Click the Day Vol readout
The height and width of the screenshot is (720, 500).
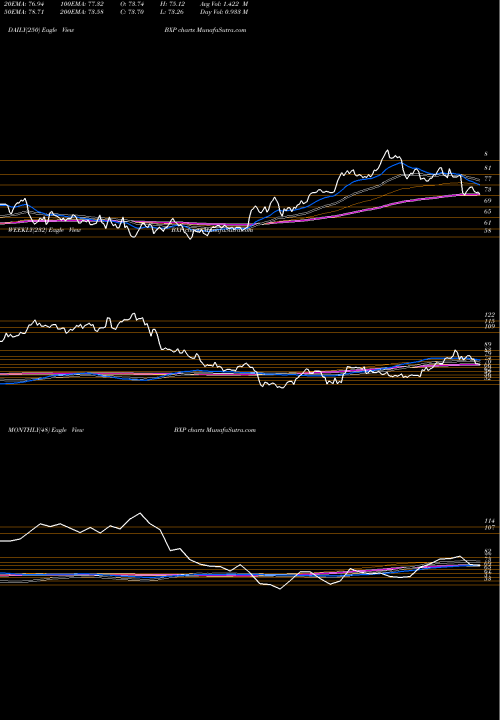pyautogui.click(x=224, y=12)
